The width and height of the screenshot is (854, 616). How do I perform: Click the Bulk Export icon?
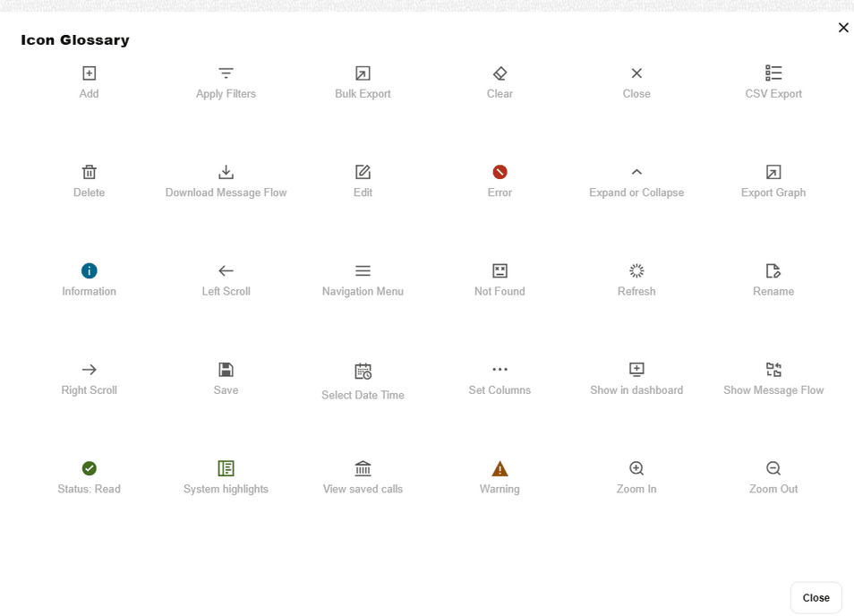click(x=363, y=73)
